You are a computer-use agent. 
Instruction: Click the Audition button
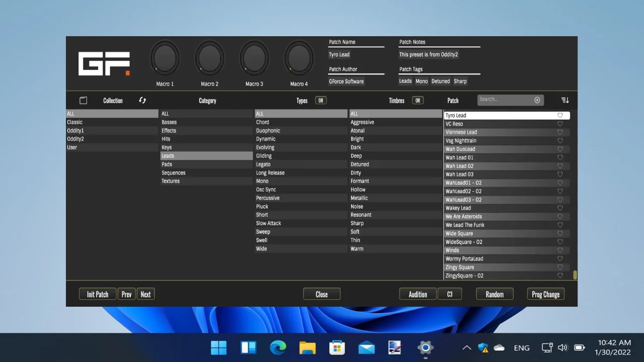click(418, 295)
